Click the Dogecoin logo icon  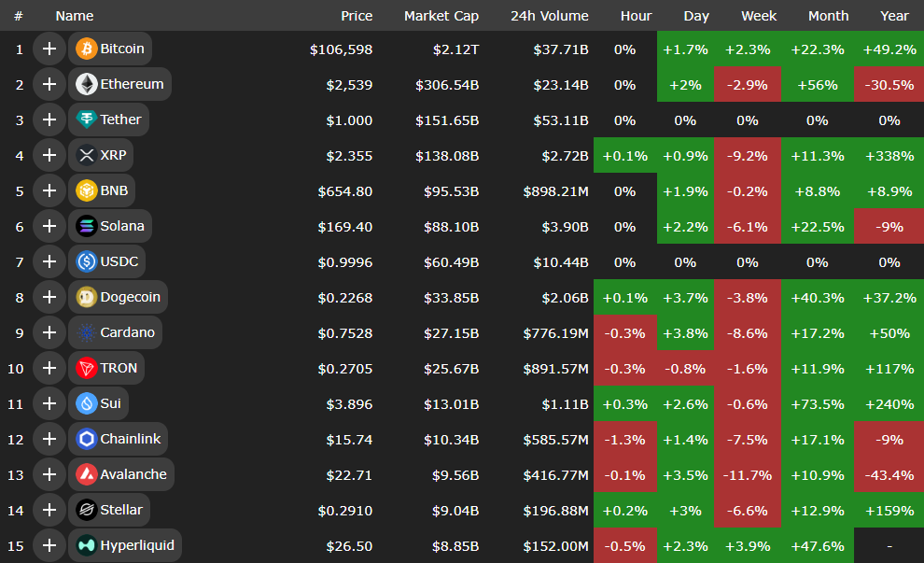click(87, 297)
